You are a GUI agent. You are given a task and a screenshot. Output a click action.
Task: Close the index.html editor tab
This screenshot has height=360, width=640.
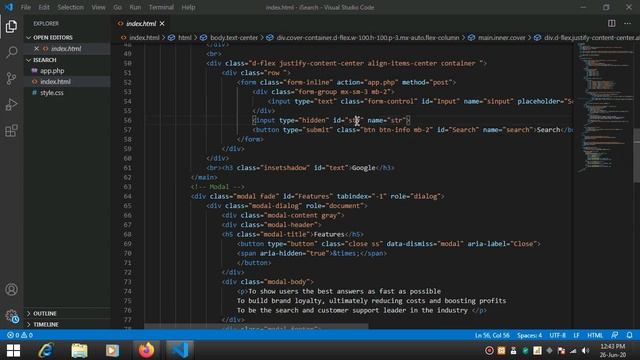(x=162, y=24)
